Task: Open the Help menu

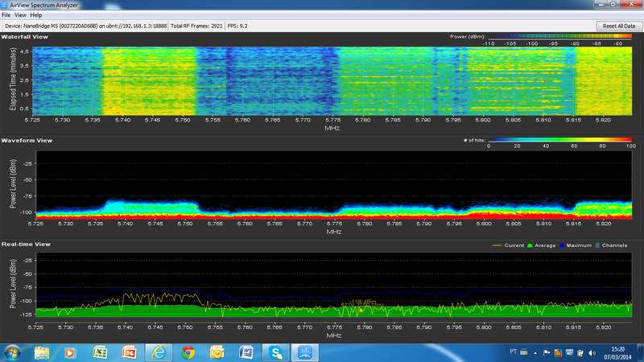Action: click(x=36, y=15)
